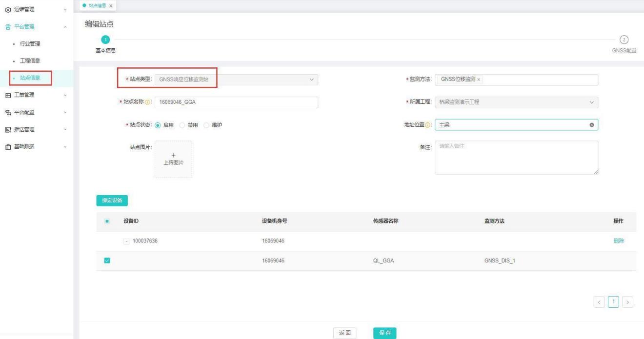Remove the GNSS位移监测 tag with its x
The height and width of the screenshot is (339, 644).
point(479,80)
